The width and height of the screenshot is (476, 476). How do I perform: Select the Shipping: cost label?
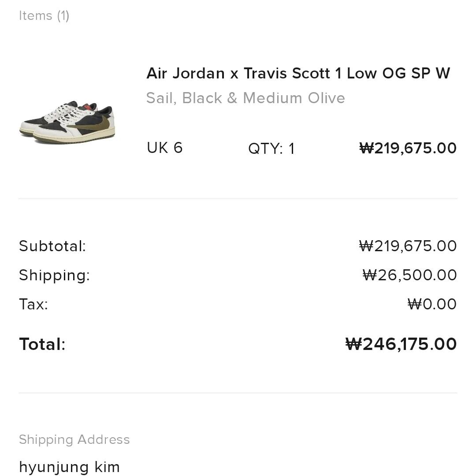tap(54, 275)
